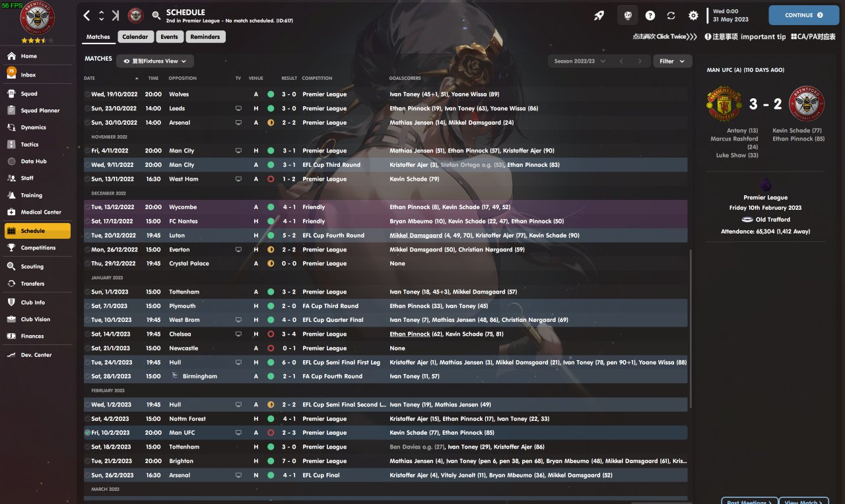Click the rocket icon in top bar
This screenshot has height=504, width=845.
tap(599, 15)
